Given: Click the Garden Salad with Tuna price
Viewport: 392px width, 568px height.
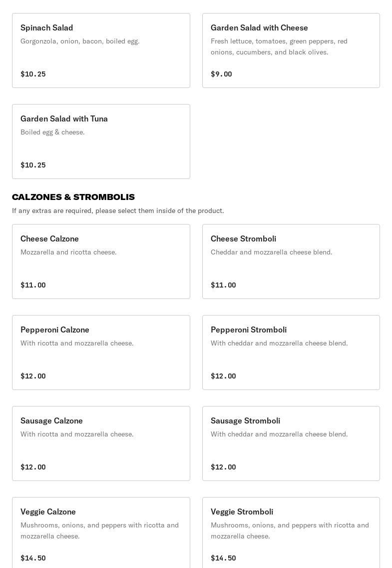Looking at the screenshot, I should (x=33, y=165).
